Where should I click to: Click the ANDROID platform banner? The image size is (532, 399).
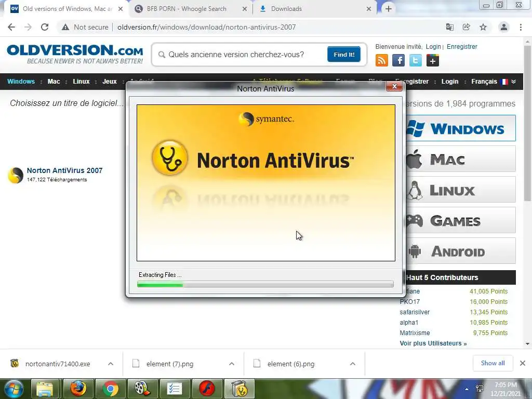pyautogui.click(x=461, y=251)
